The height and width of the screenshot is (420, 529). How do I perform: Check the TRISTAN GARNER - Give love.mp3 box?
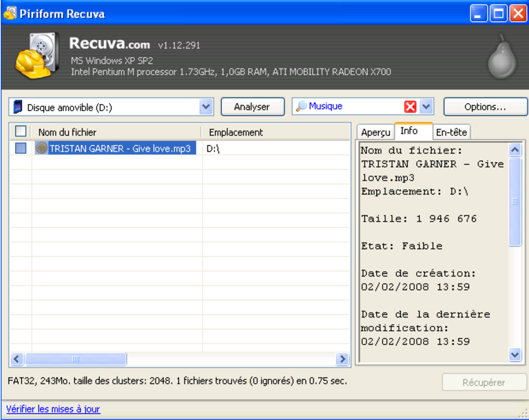(x=21, y=148)
